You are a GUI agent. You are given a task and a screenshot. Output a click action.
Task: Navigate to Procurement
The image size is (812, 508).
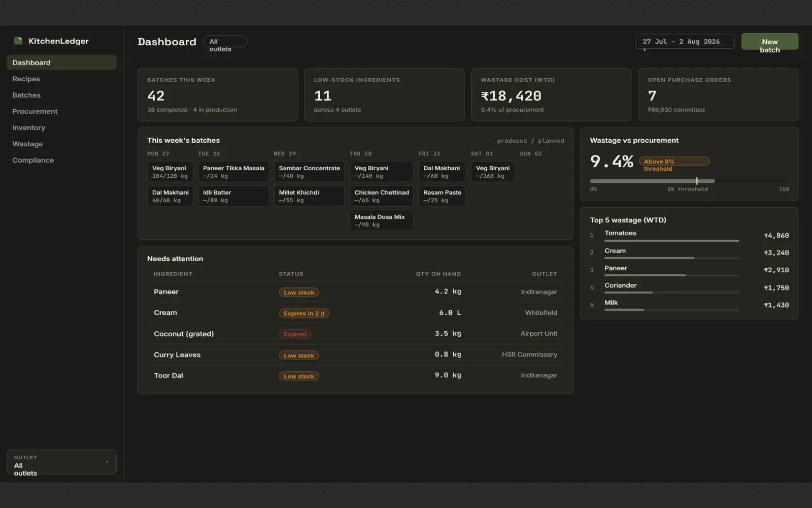61,111
